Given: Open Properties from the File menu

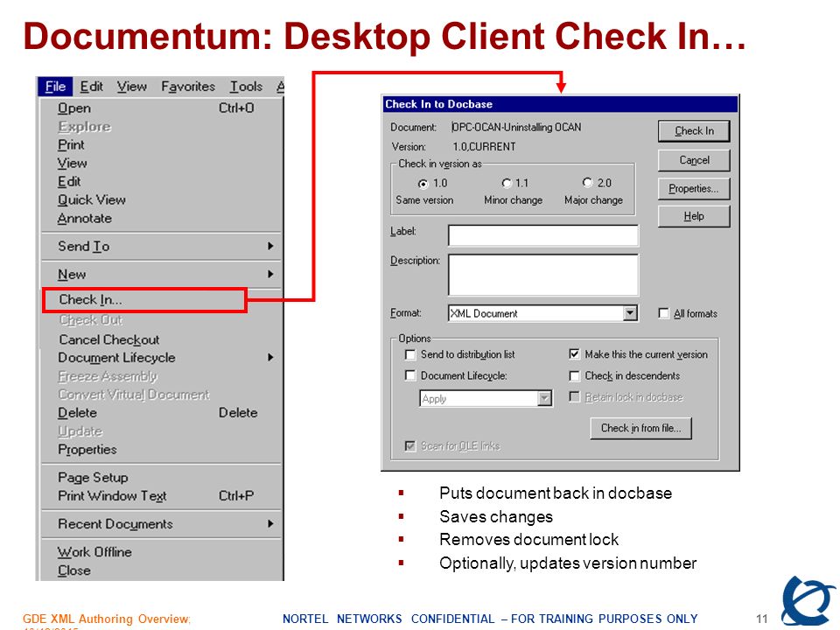Looking at the screenshot, I should pos(161,450).
